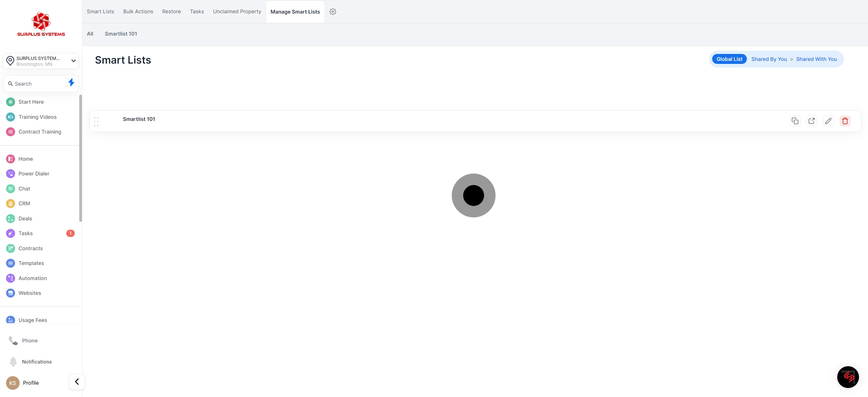The height and width of the screenshot is (397, 868).
Task: Click the sidebar Search field
Action: [x=35, y=84]
